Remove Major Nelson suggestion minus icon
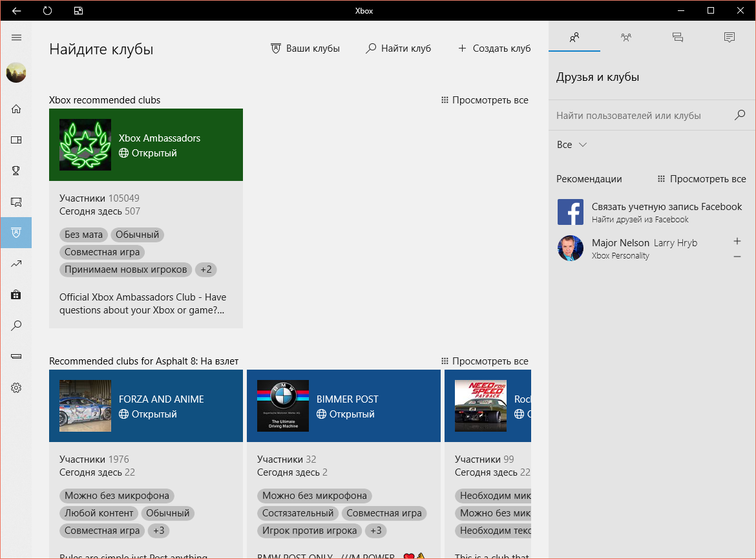This screenshot has height=559, width=756. click(x=737, y=257)
